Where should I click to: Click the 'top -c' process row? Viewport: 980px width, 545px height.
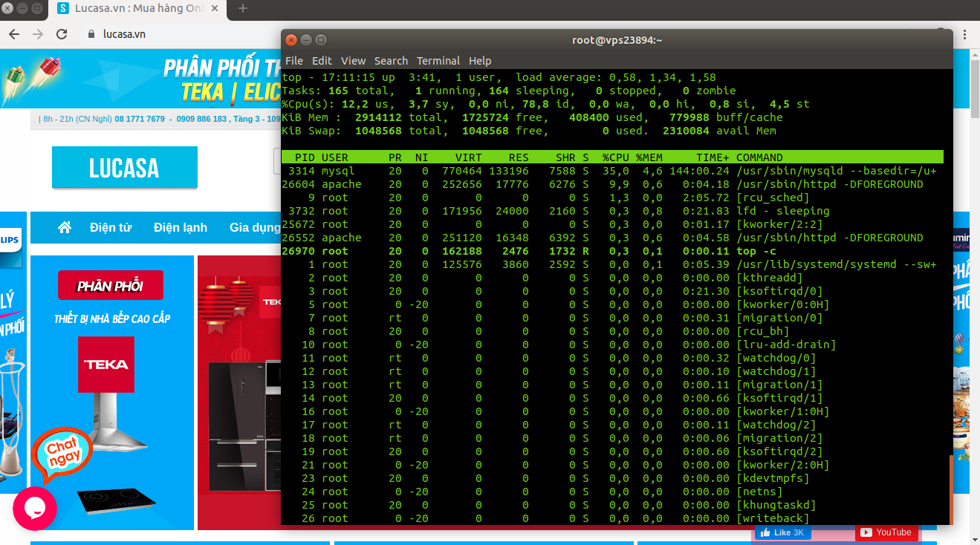click(612, 251)
